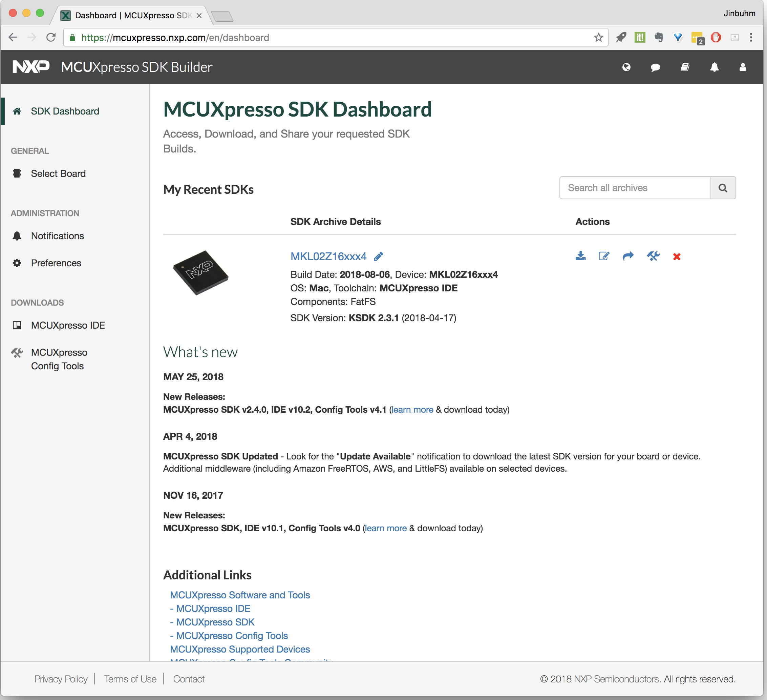Click the MKL02Z16xxx4 SDK name link

click(328, 256)
